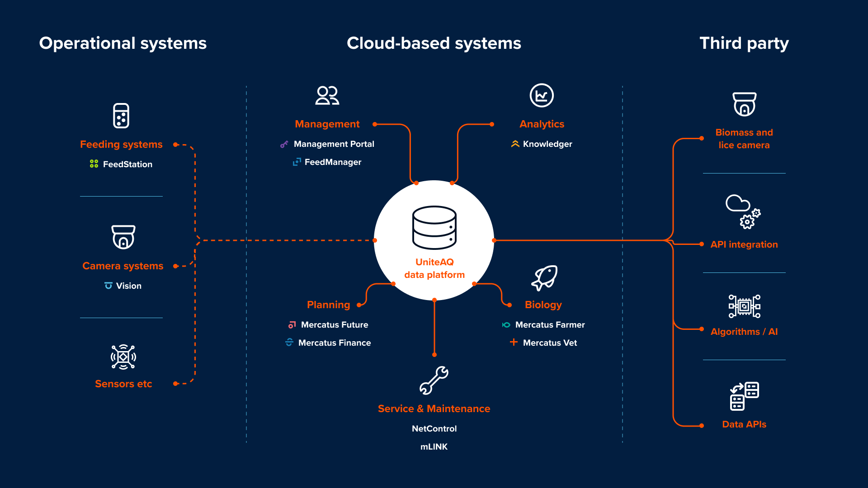The image size is (868, 488).
Task: Click the Management people icon
Action: [327, 95]
